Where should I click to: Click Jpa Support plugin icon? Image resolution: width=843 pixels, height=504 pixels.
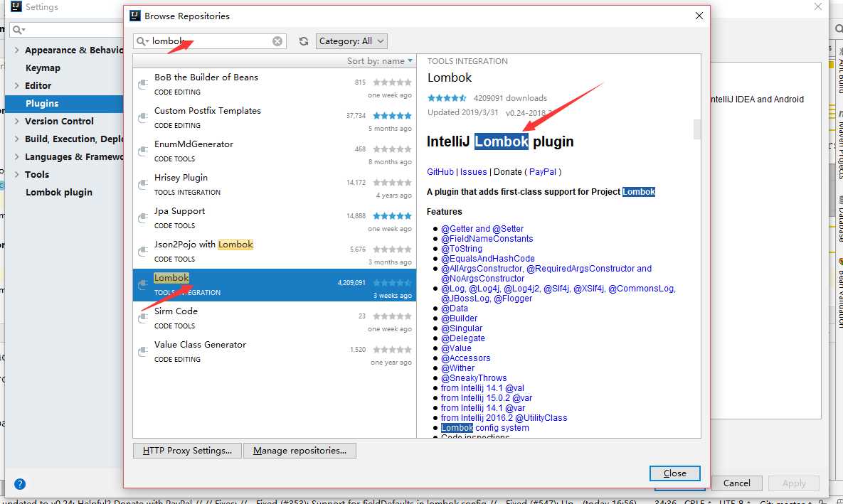[x=143, y=218]
